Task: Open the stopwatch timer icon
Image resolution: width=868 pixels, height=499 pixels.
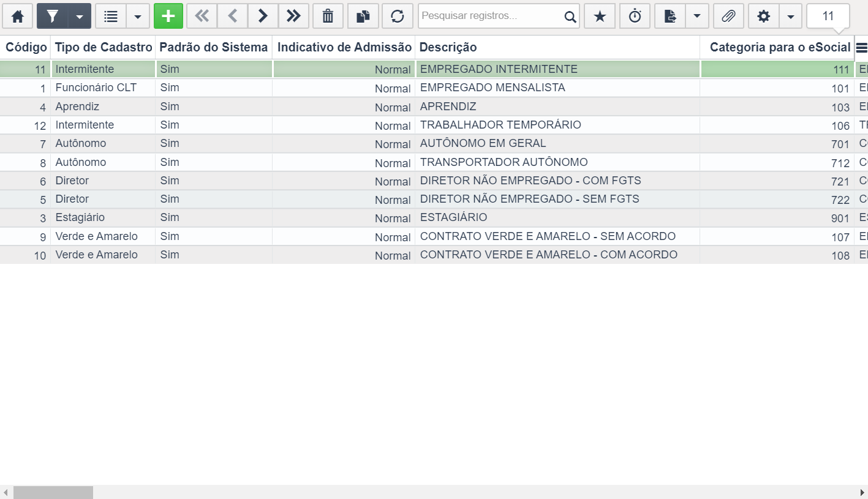Action: 635,16
